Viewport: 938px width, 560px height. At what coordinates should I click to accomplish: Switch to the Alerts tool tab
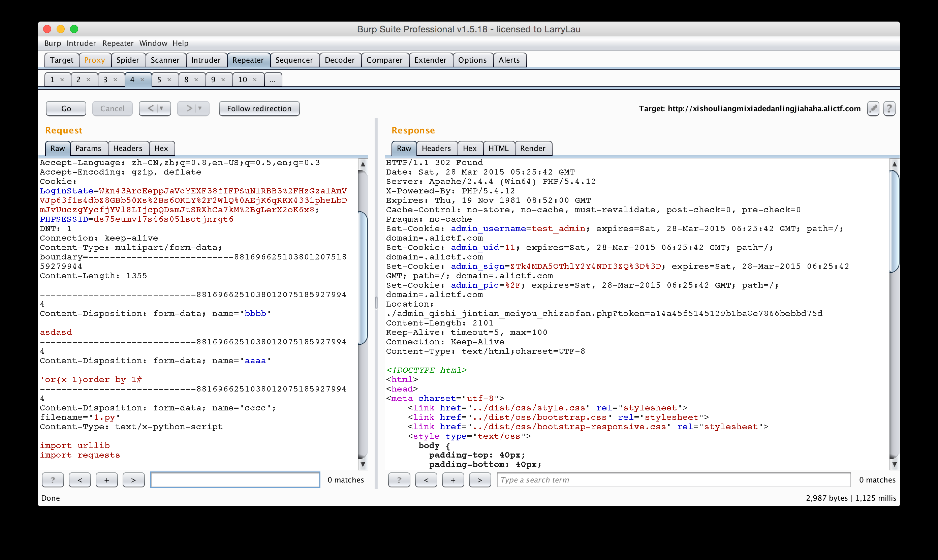click(x=509, y=60)
